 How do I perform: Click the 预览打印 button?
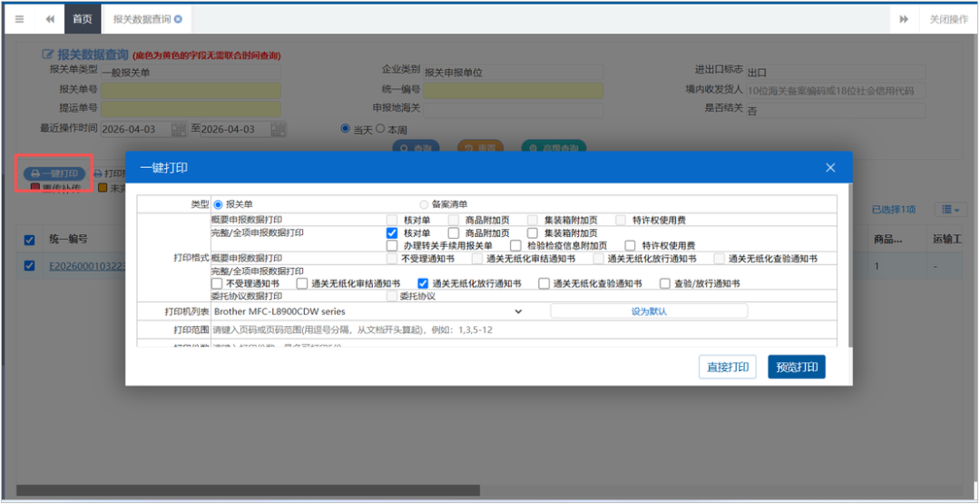797,367
